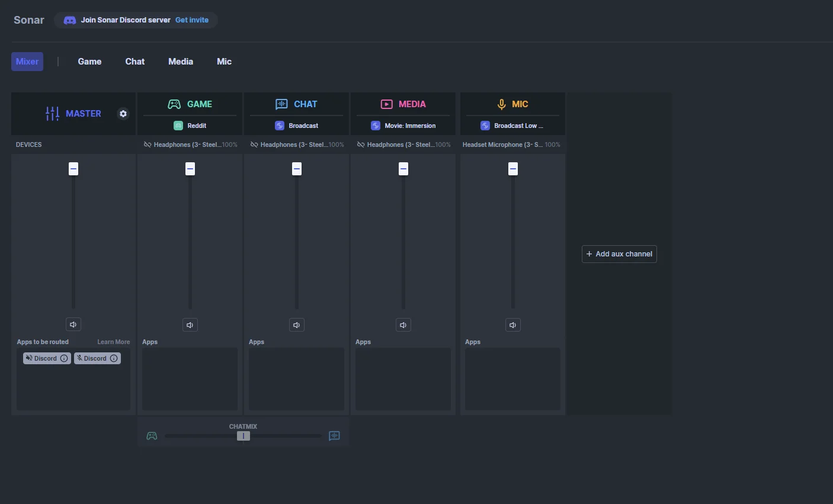Viewport: 833px width, 504px height.
Task: Click the mixer faders icon next to MASTER
Action: [53, 113]
